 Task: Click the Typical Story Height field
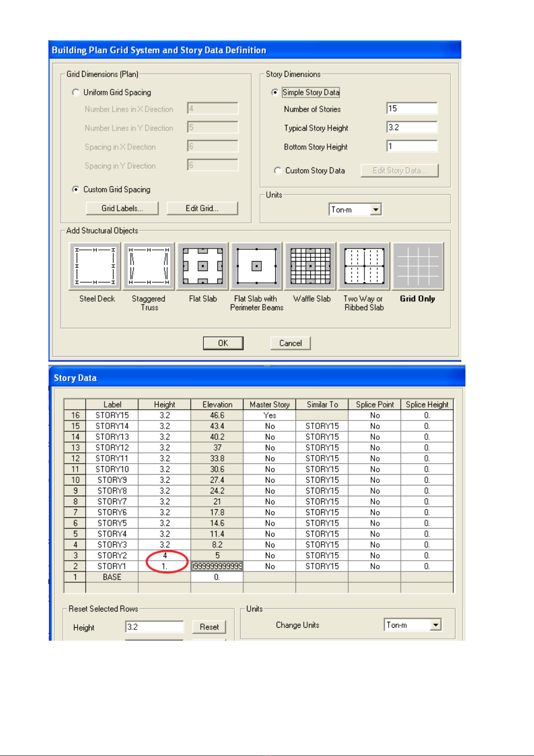(412, 127)
